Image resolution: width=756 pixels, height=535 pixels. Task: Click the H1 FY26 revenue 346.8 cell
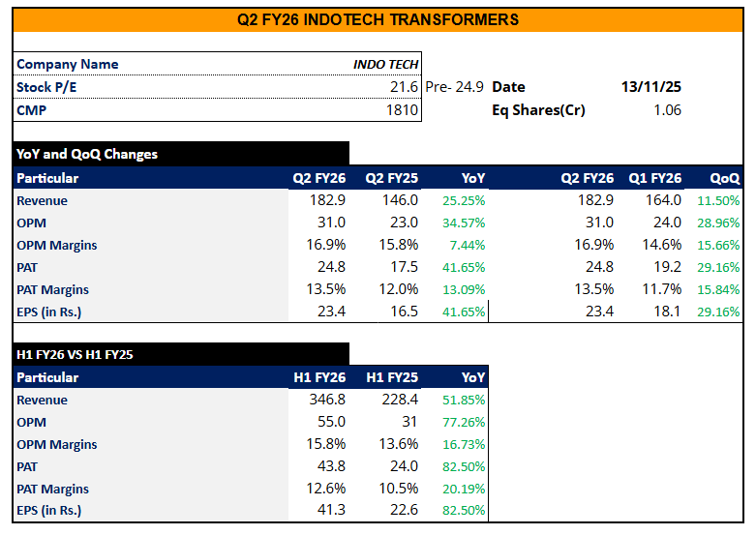coord(325,400)
